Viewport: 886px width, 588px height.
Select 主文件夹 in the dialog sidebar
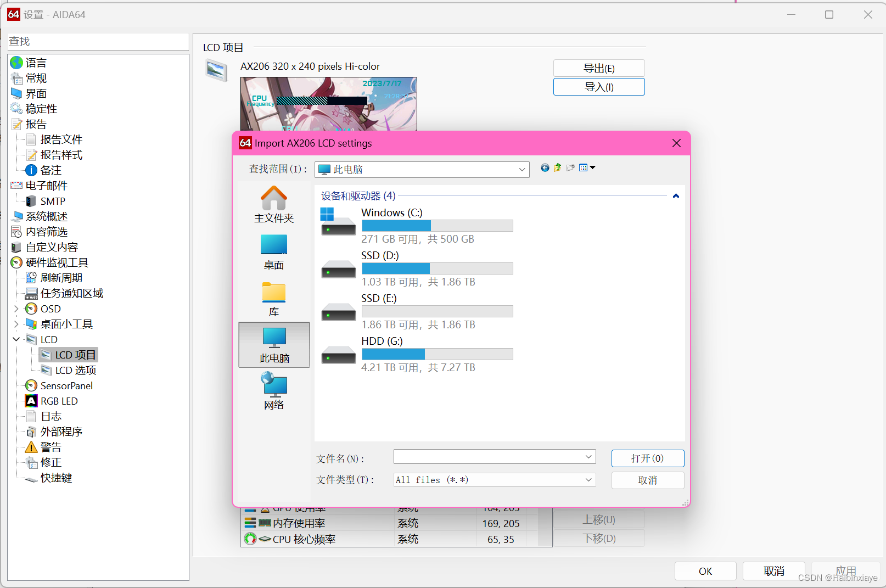(273, 204)
